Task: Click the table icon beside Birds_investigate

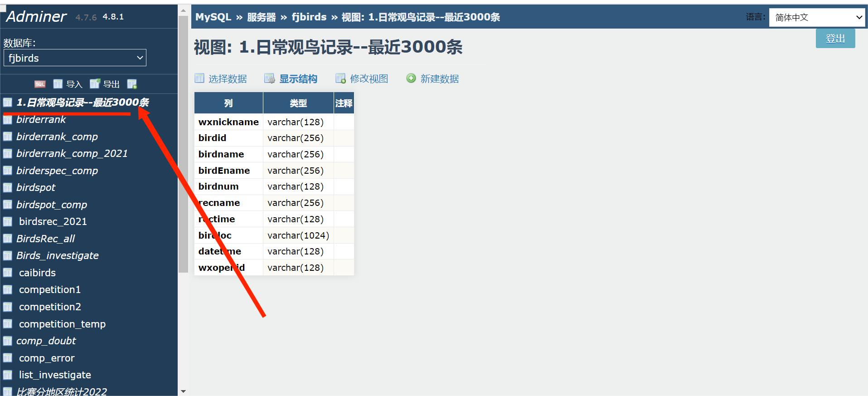Action: tap(8, 256)
